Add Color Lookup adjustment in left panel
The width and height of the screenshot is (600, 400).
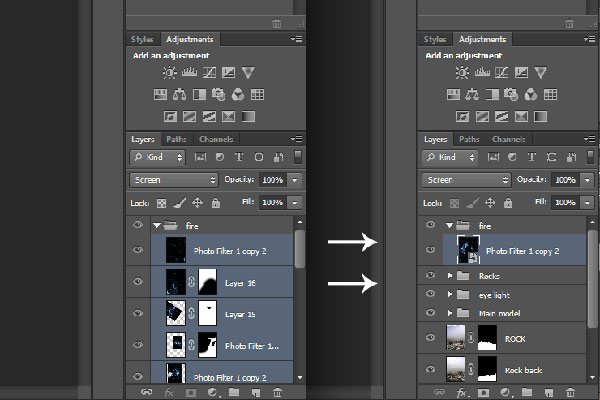[257, 95]
